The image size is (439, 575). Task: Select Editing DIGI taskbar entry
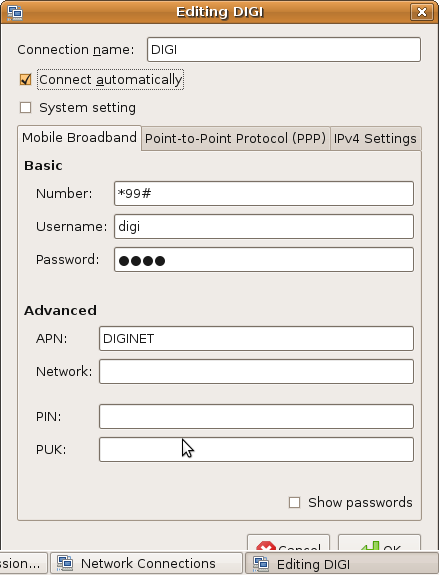(341, 563)
